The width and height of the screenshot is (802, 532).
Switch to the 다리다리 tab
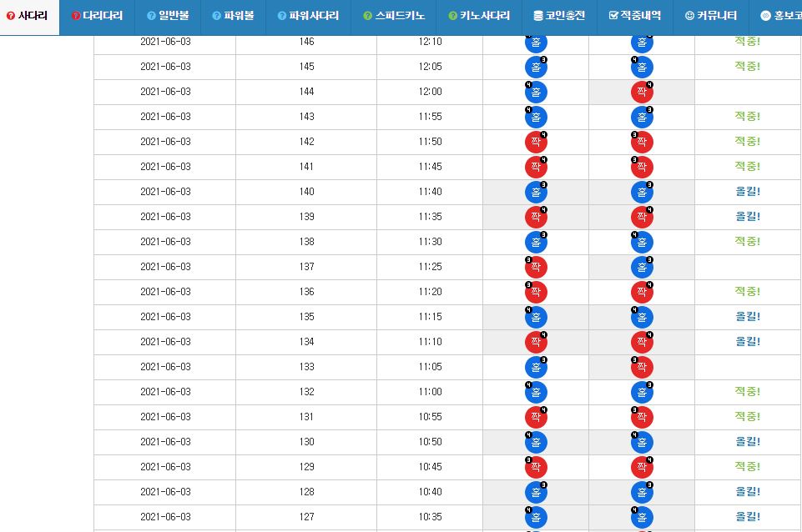(x=97, y=16)
